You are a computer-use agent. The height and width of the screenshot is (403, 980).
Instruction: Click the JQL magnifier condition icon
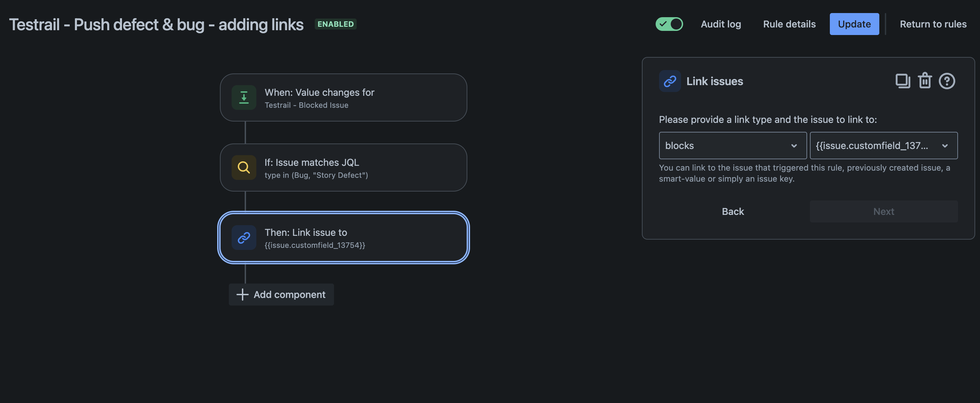[244, 167]
